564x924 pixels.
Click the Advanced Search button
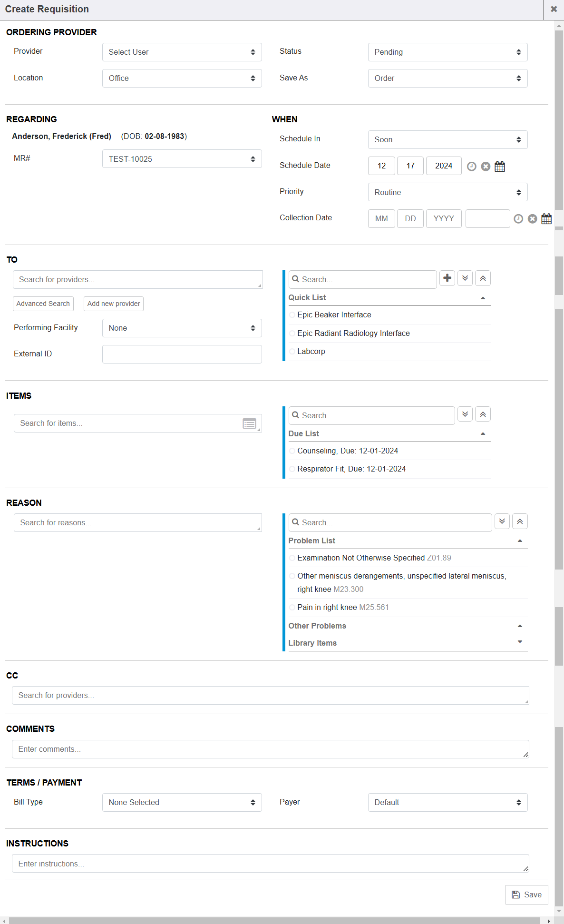click(43, 304)
